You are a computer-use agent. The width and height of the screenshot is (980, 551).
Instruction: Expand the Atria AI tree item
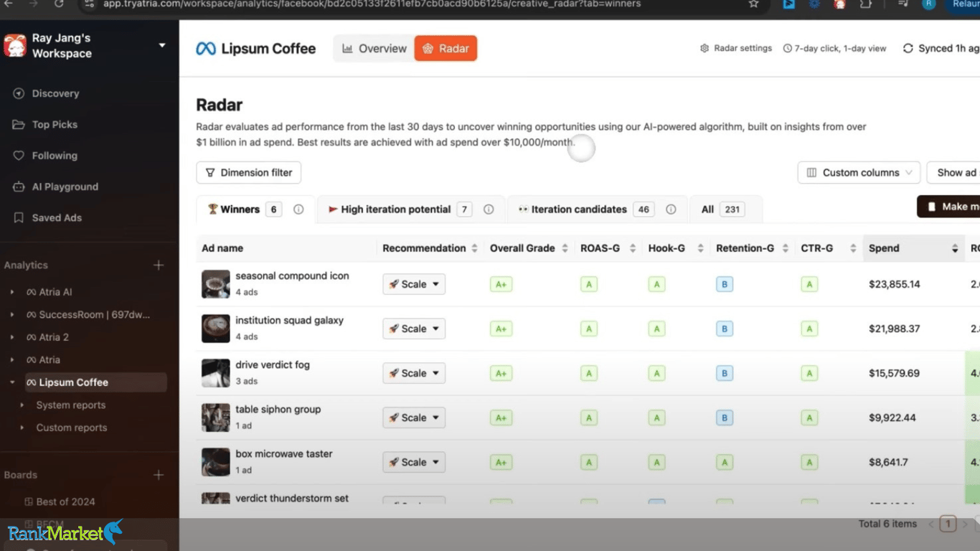pos(11,292)
